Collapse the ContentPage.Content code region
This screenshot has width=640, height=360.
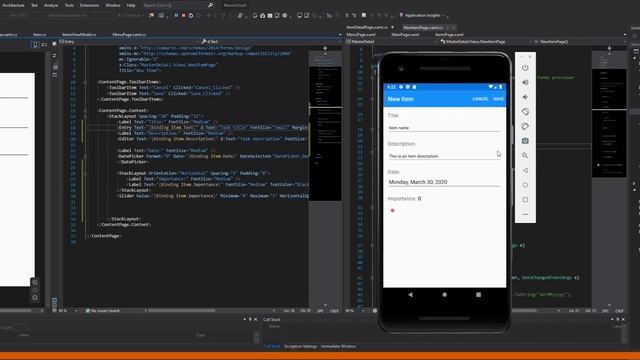pyautogui.click(x=85, y=111)
